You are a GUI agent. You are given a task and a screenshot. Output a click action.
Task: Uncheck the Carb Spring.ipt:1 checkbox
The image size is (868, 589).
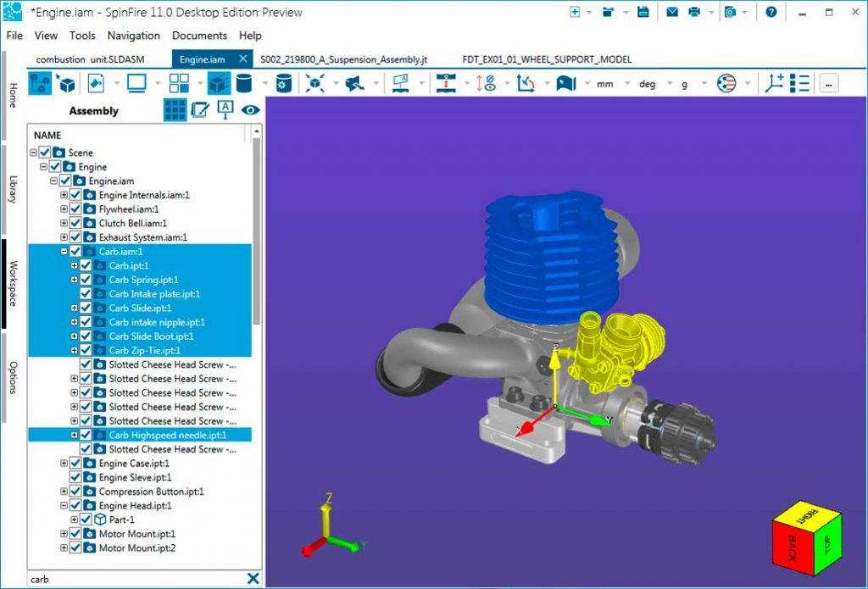click(x=86, y=280)
